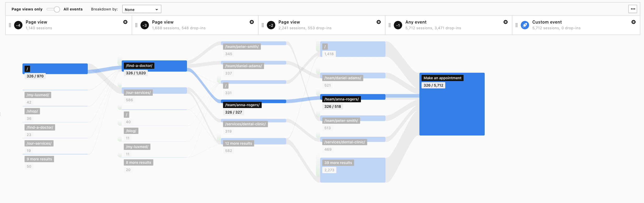
Task: Open settings gear for step -4 Page view
Action: pyautogui.click(x=125, y=22)
